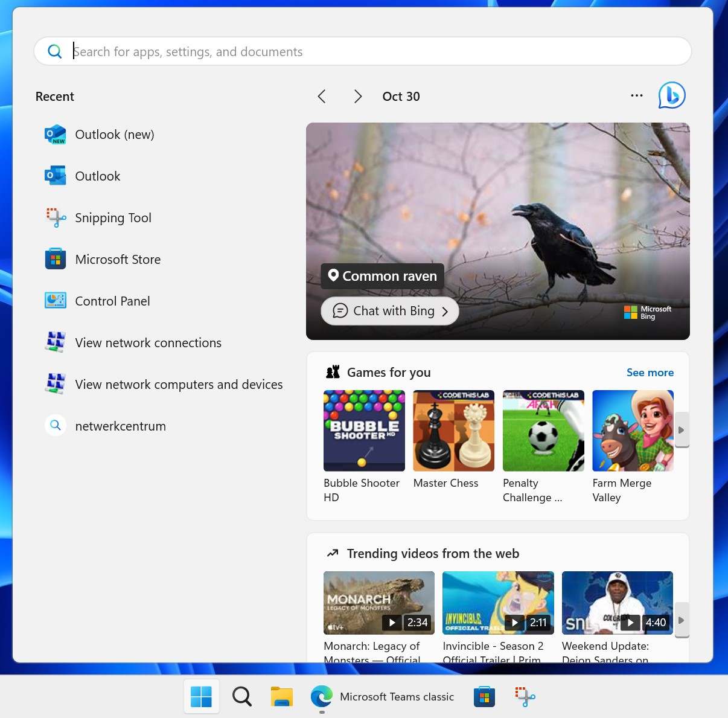Click Master Chess title text
This screenshot has width=728, height=718.
(446, 483)
